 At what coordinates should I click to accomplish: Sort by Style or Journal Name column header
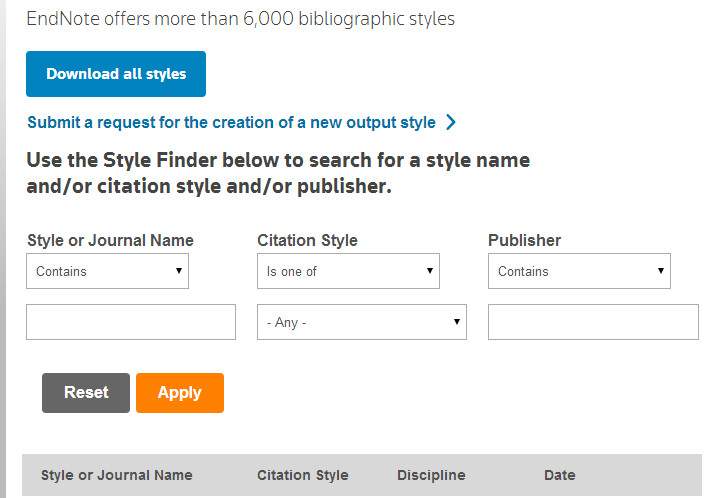[x=116, y=475]
